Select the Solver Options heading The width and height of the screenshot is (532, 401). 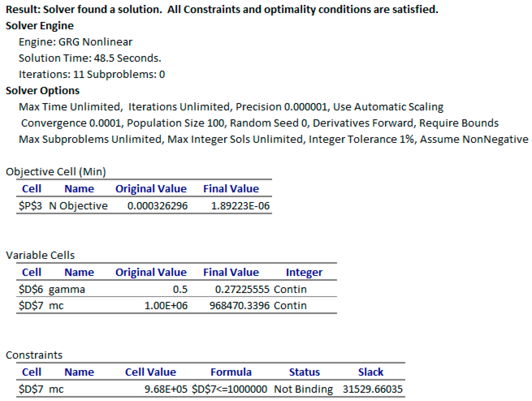tap(43, 91)
